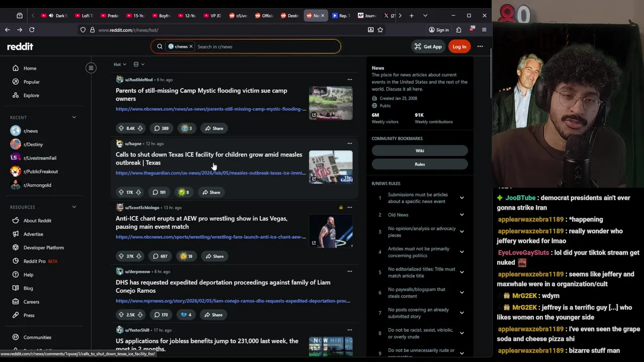The width and height of the screenshot is (644, 362).
Task: Downvote the Texas ICE facility post
Action: click(138, 192)
